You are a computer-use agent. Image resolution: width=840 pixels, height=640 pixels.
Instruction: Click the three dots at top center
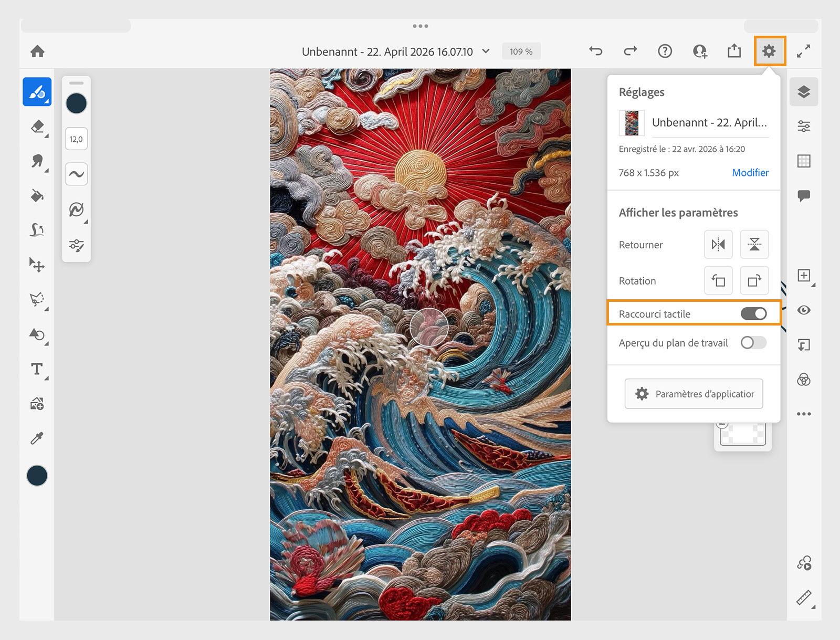pos(420,26)
